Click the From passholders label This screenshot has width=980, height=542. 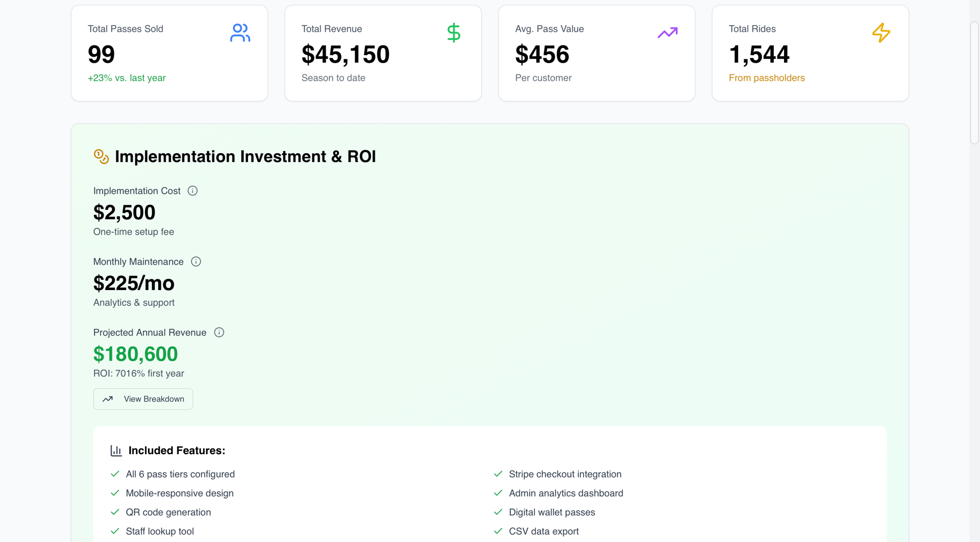(767, 78)
